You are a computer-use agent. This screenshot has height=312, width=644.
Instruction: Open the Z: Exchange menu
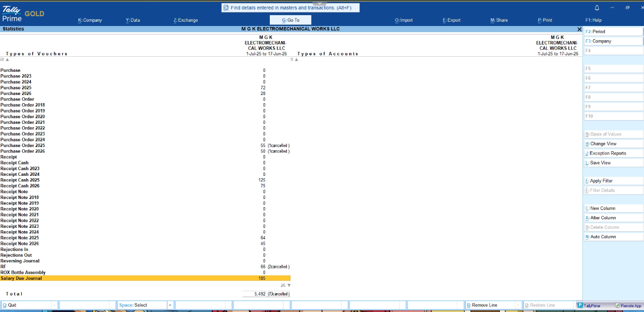186,20
